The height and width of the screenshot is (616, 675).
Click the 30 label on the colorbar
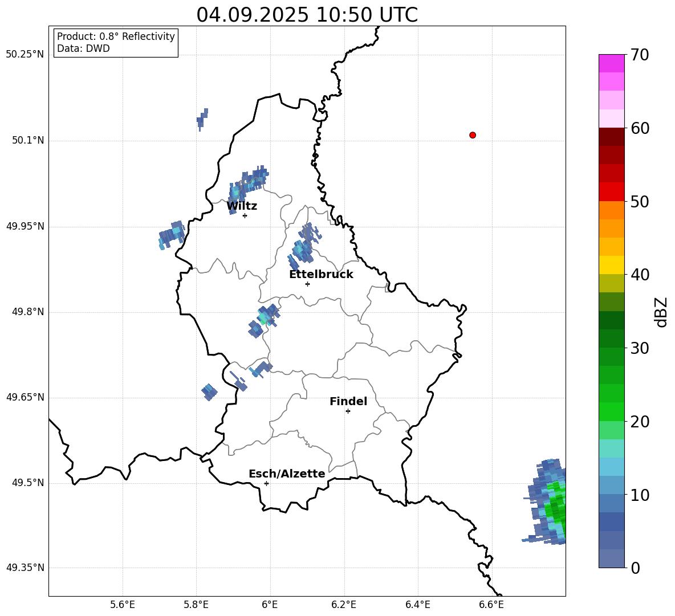[640, 348]
